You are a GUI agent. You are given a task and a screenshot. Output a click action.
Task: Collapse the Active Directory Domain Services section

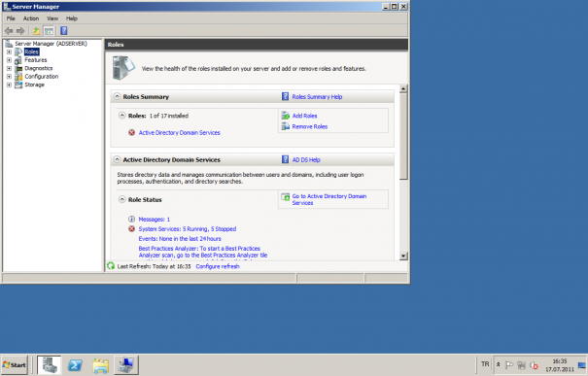coord(117,159)
